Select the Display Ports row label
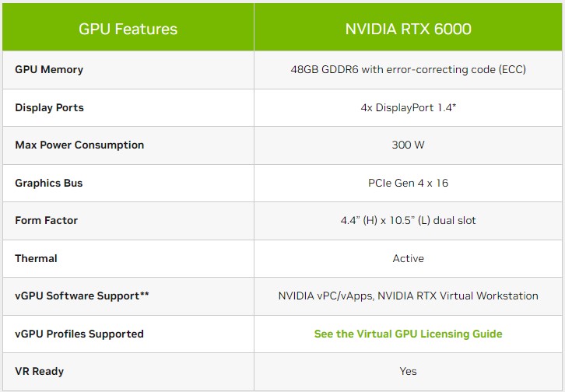 49,107
